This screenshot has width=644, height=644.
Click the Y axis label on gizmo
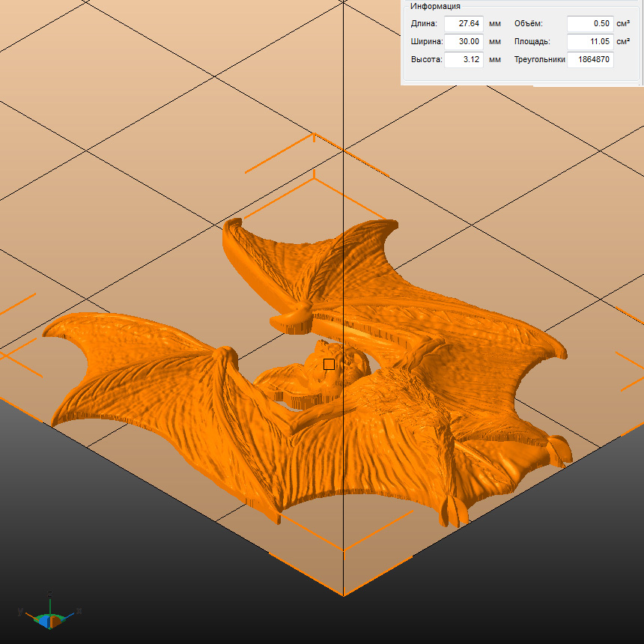coord(19,611)
